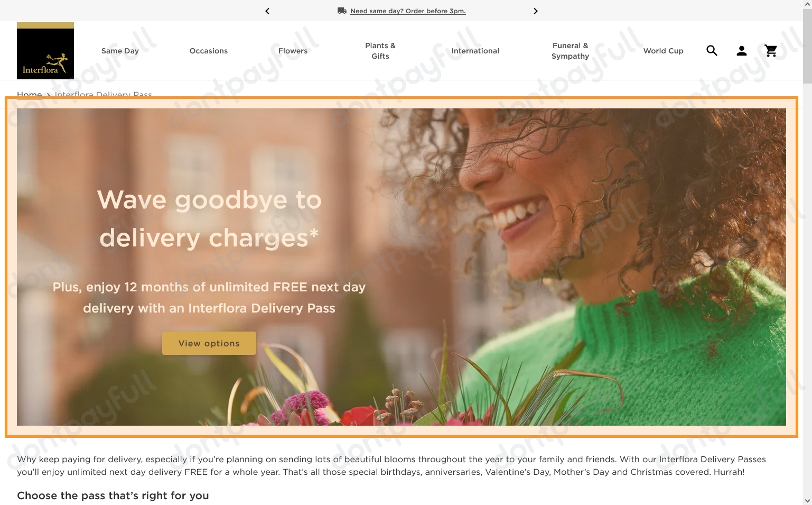The width and height of the screenshot is (812, 505).
Task: Open Funeral & Sympathy menu item
Action: 570,51
